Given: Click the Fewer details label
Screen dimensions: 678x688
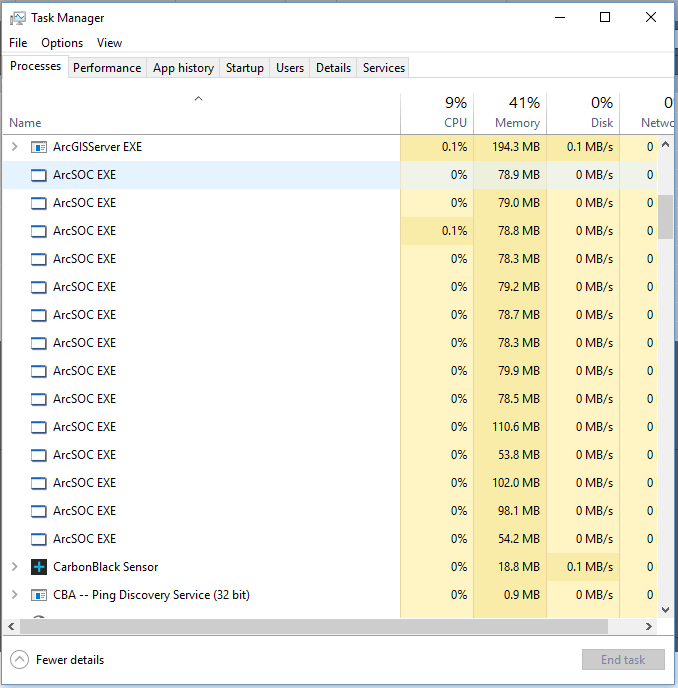Looking at the screenshot, I should [x=70, y=660].
